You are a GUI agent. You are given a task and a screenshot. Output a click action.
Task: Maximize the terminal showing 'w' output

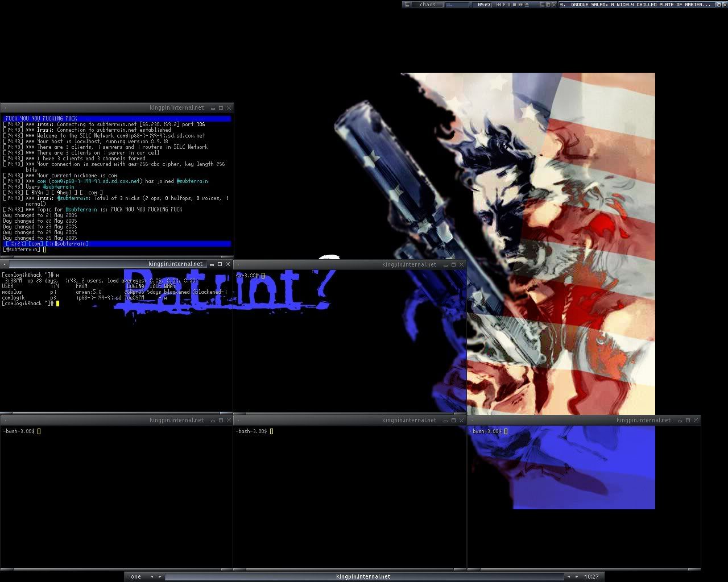tap(220, 264)
